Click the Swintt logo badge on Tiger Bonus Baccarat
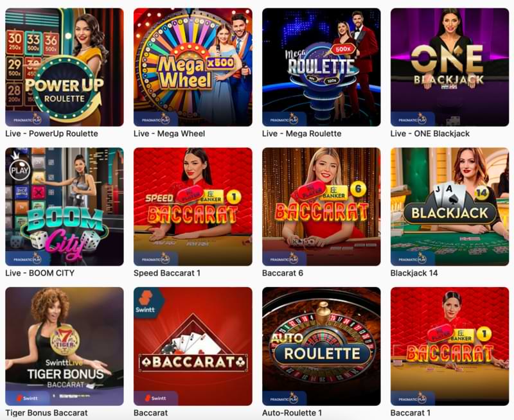The height and width of the screenshot is (420, 514). click(27, 398)
